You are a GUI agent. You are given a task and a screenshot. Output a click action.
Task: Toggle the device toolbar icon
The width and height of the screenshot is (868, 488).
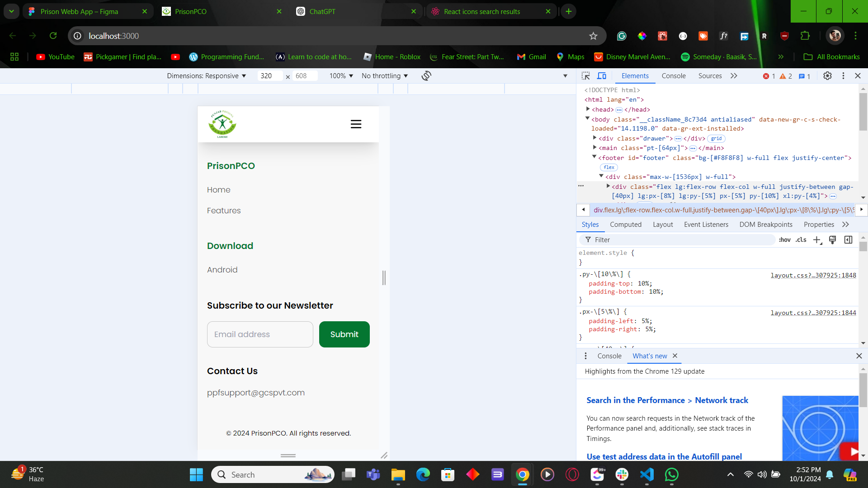coord(602,76)
